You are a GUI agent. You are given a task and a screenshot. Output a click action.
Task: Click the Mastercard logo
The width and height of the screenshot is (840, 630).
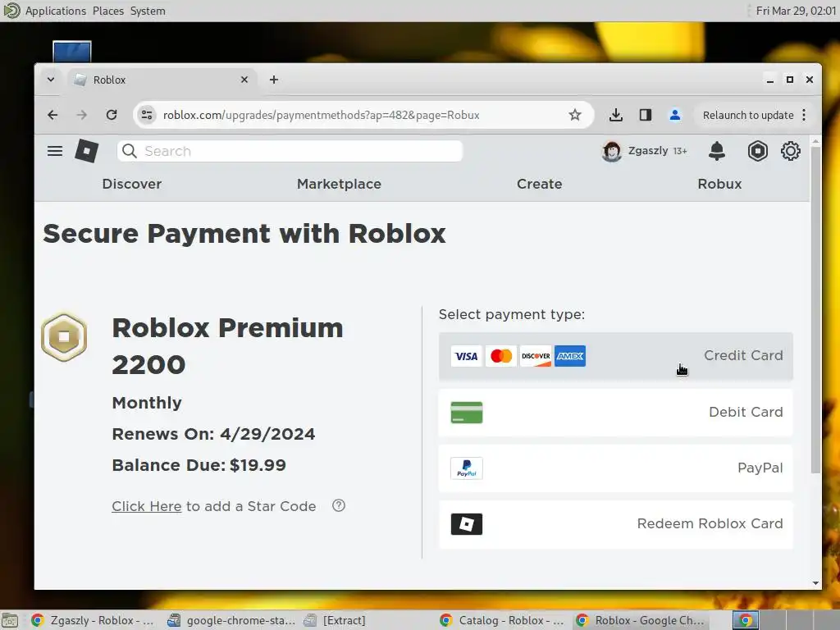(x=501, y=356)
